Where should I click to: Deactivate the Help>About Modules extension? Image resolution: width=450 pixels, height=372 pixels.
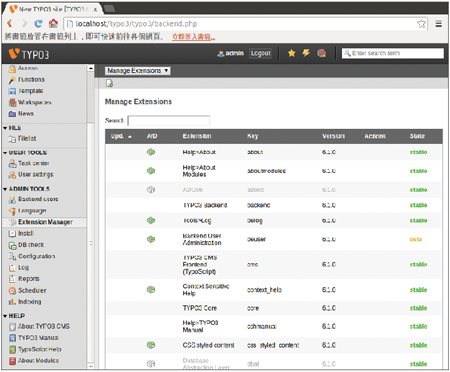point(151,171)
